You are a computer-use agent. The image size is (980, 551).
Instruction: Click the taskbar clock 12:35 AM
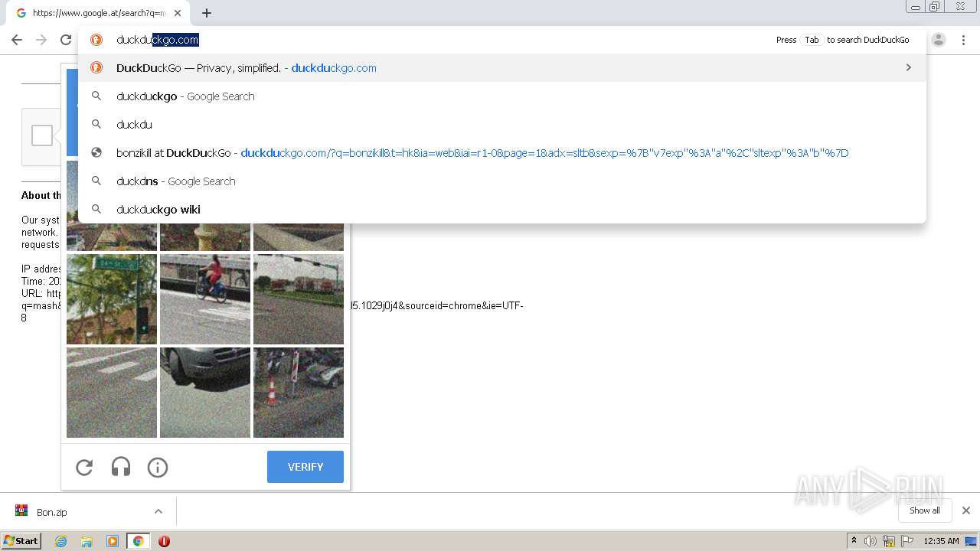pyautogui.click(x=941, y=541)
